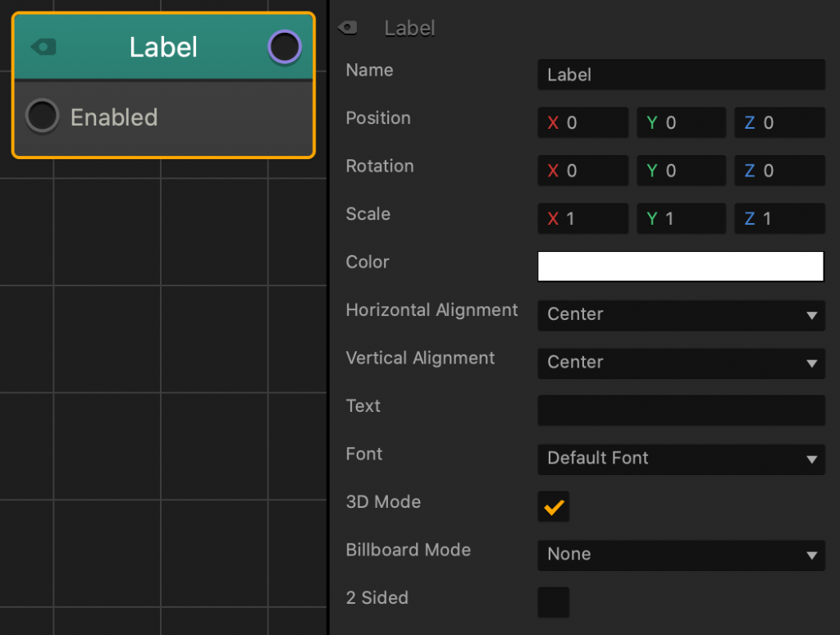Screen dimensions: 840x635
Task: Click the Name field containing Label
Action: (681, 75)
